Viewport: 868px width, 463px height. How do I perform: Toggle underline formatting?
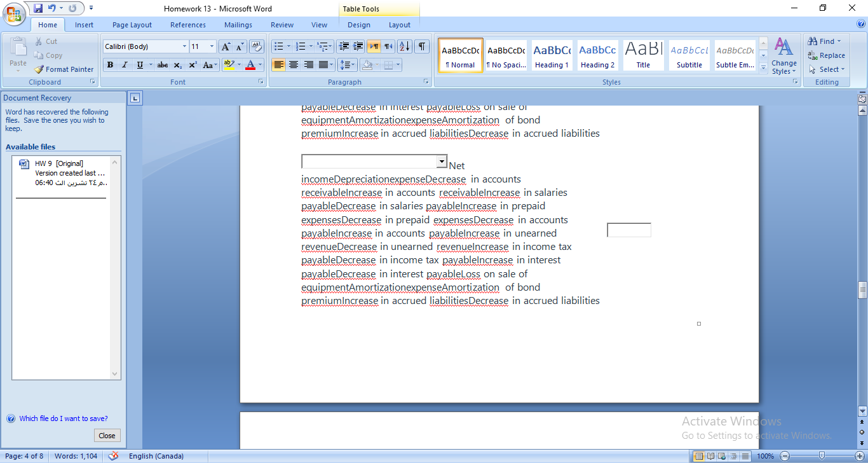[x=139, y=65]
